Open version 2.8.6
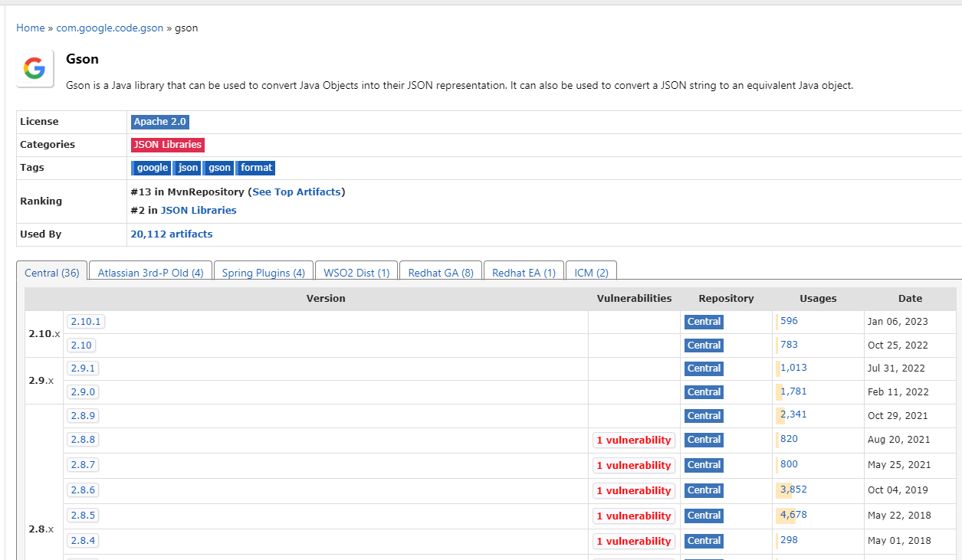 point(83,490)
